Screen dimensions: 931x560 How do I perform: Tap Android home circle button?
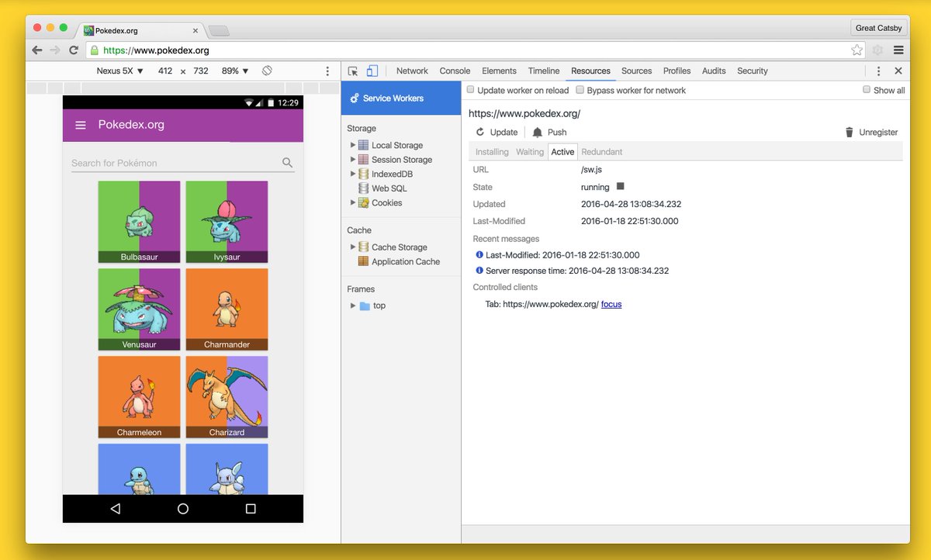tap(183, 509)
